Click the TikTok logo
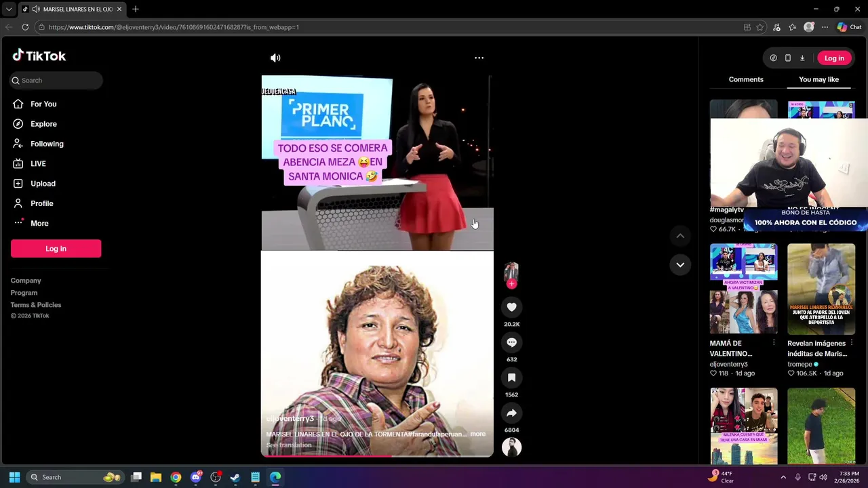868x488 pixels. click(39, 56)
